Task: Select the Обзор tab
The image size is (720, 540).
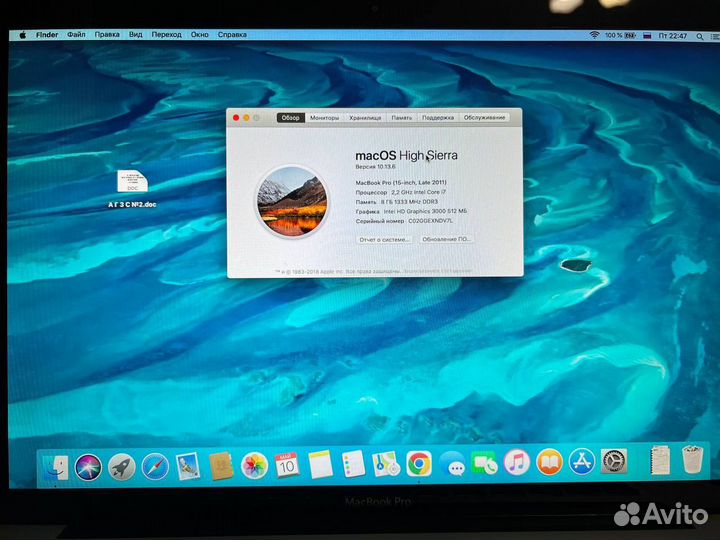Action: click(x=290, y=118)
